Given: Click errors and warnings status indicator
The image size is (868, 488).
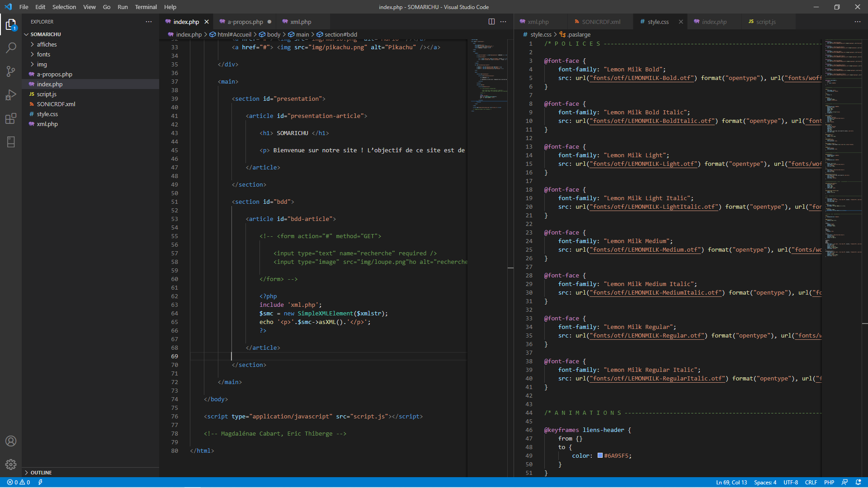Looking at the screenshot, I should coord(19,482).
